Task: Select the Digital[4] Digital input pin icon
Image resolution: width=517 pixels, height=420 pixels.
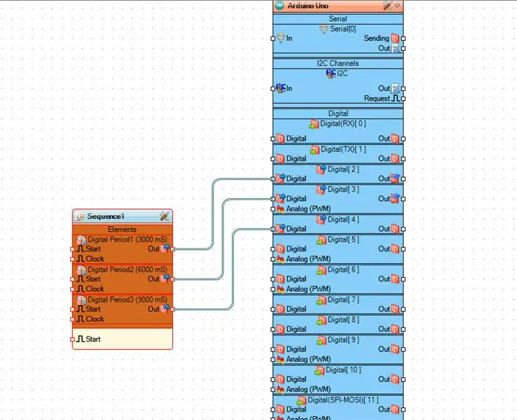Action: coord(281,228)
